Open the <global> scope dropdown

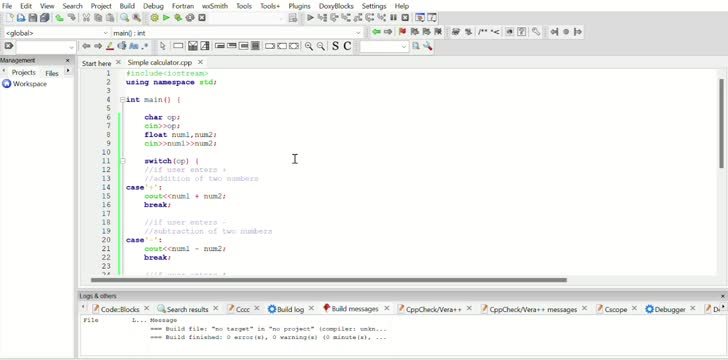(57, 33)
